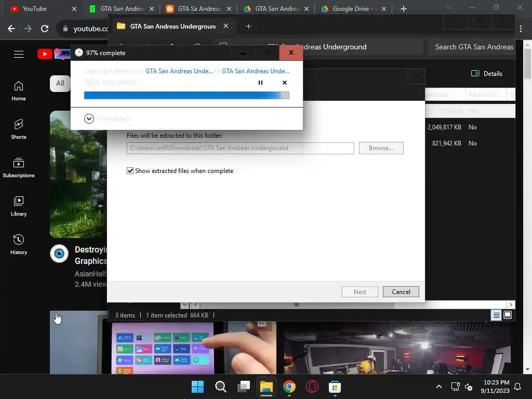Open a new Chrome tab
The height and width of the screenshot is (399, 532).
pyautogui.click(x=403, y=9)
